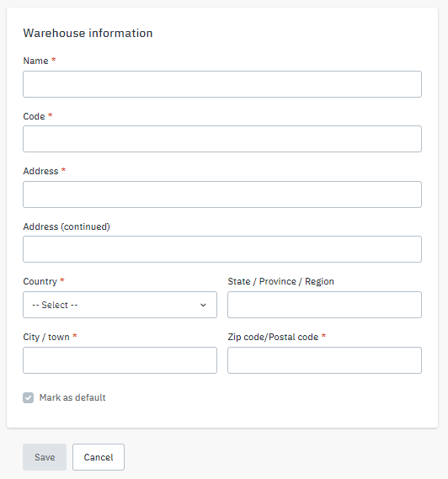Click the 'Warehouse information' heading
This screenshot has height=479, width=448.
click(x=88, y=33)
